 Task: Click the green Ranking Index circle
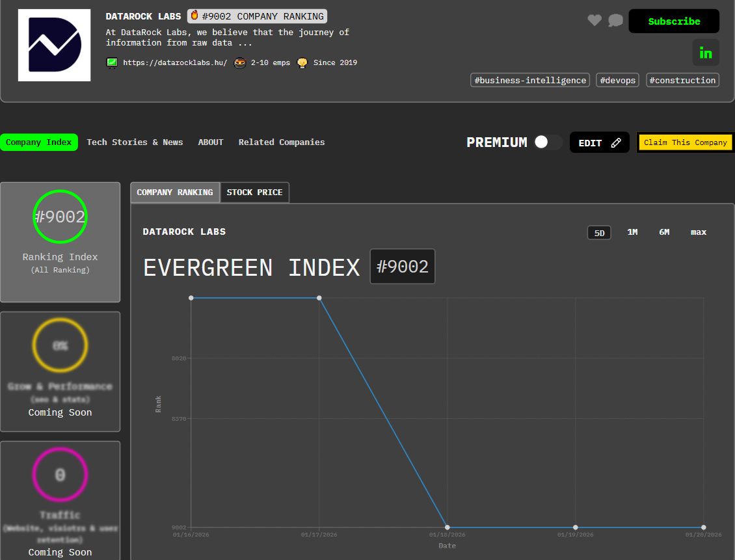coord(60,217)
